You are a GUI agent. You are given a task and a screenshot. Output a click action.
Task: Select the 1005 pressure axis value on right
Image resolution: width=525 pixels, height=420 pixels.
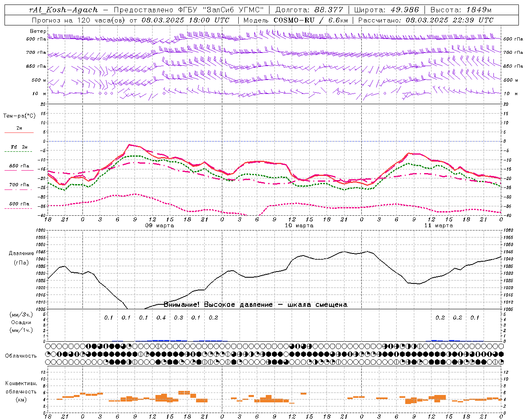508,309
